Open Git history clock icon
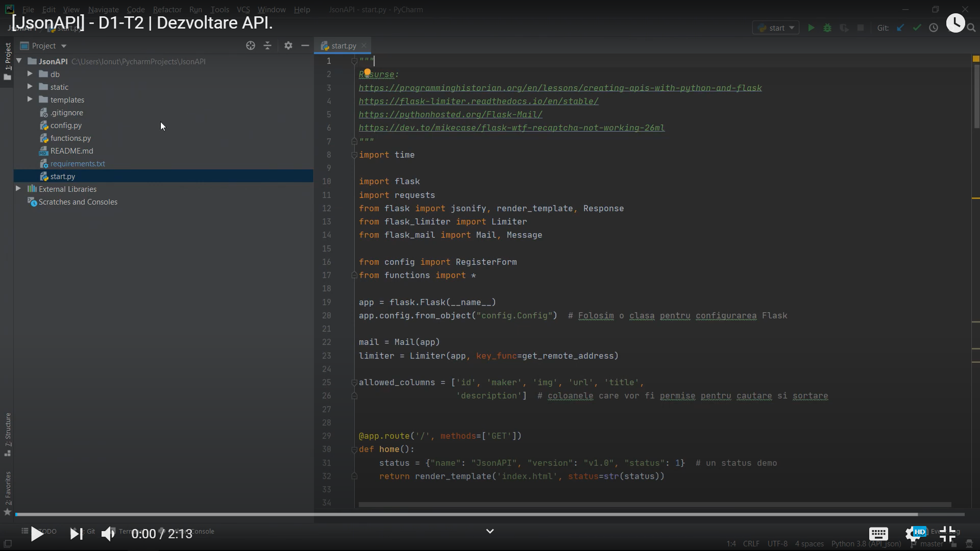Image resolution: width=980 pixels, height=551 pixels. [x=934, y=28]
